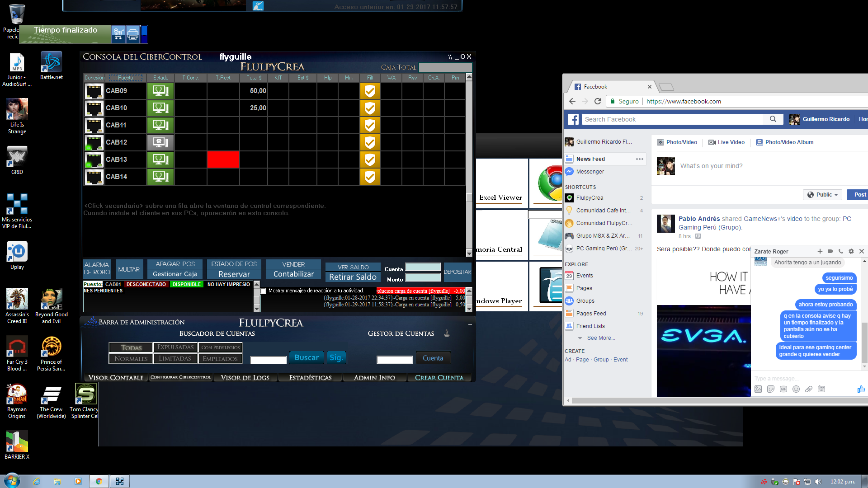Toggle CAB13 Filt shield checkbox
868x488 pixels.
pos(370,160)
